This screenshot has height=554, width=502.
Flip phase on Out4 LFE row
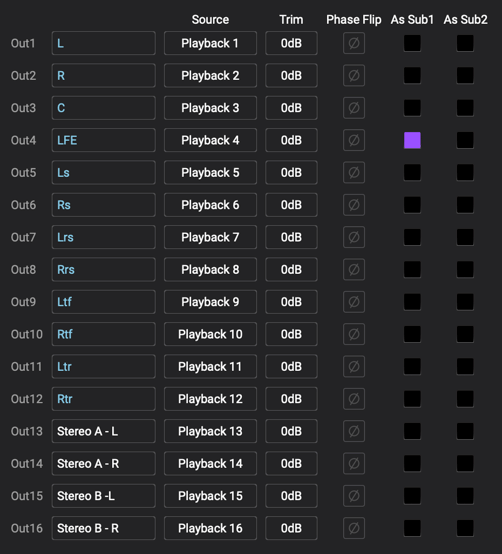pyautogui.click(x=354, y=140)
